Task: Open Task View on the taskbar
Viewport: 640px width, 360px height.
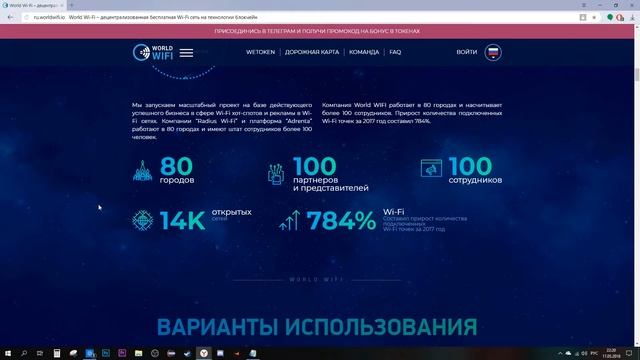Action: pos(40,353)
